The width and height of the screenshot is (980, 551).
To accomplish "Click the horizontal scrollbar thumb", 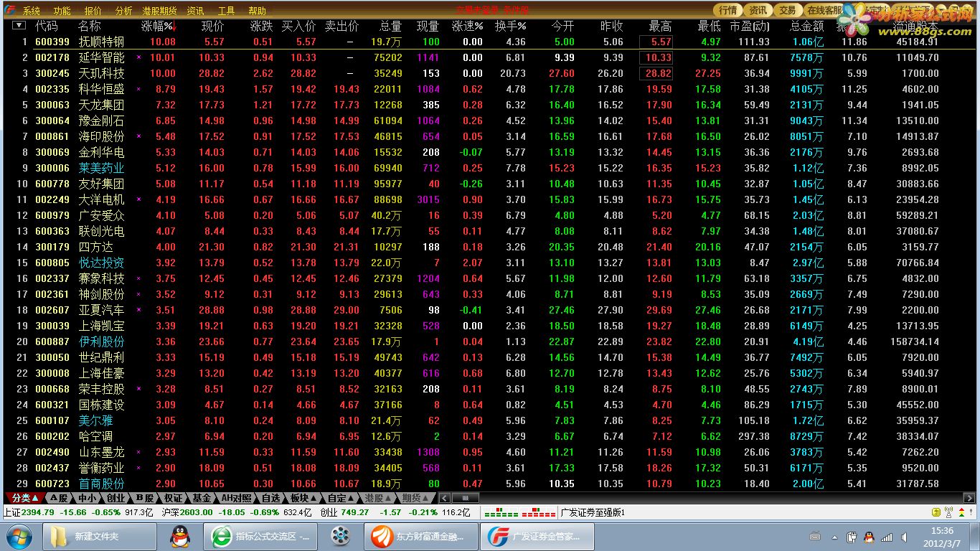I will 466,498.
